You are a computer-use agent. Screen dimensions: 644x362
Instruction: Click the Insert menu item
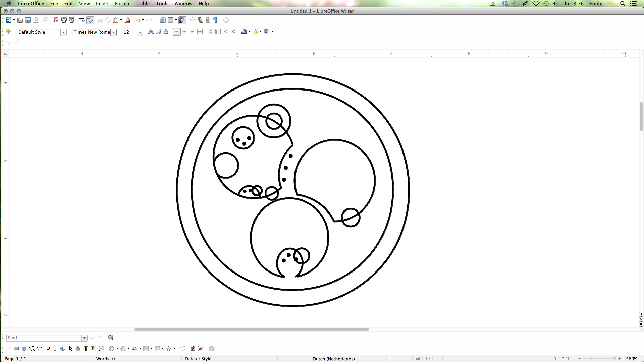coord(102,4)
